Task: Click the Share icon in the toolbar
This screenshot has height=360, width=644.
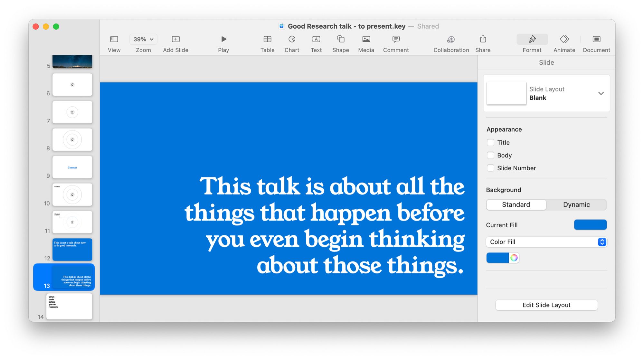Action: coord(483,39)
